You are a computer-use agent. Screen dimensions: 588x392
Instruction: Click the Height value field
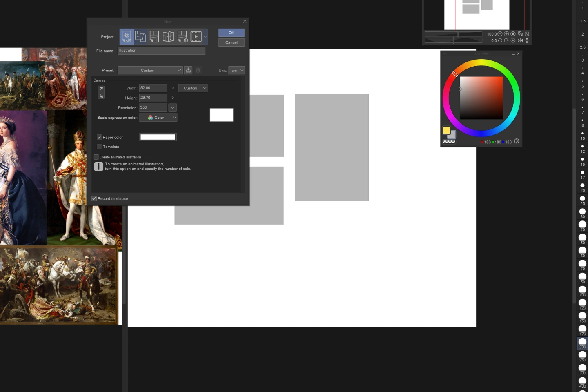[x=153, y=98]
